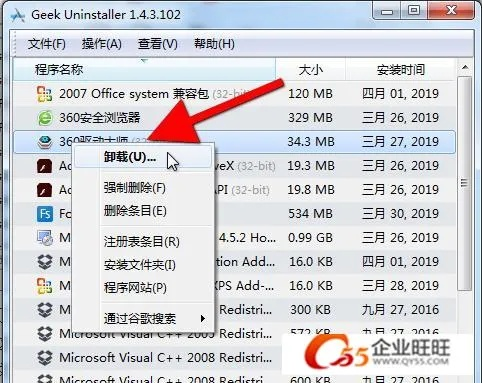482x383 pixels.
Task: Click the Flash icon in the 19.3 MB row
Action: coord(44,166)
